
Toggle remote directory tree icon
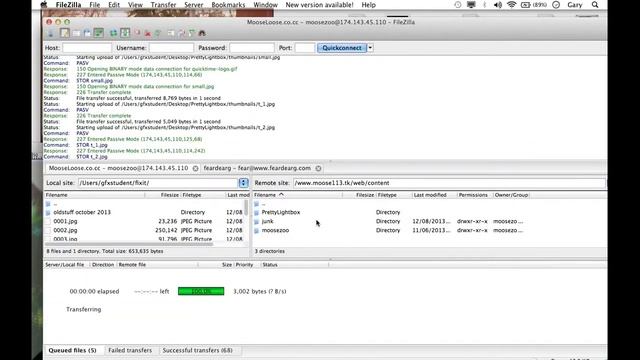pyautogui.click(x=87, y=33)
